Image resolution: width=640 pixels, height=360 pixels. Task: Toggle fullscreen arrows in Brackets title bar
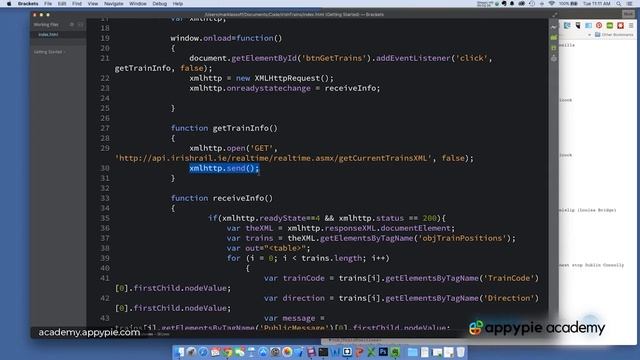coord(554,15)
